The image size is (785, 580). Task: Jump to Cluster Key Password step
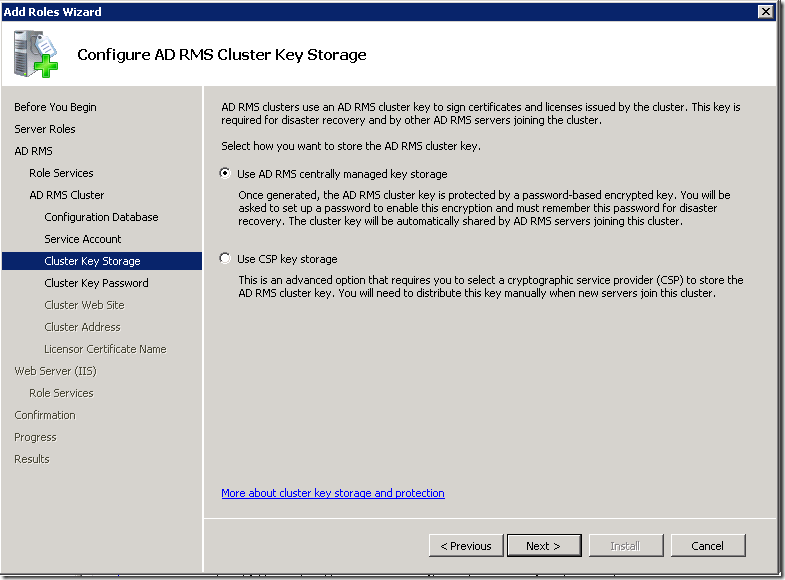[x=96, y=283]
